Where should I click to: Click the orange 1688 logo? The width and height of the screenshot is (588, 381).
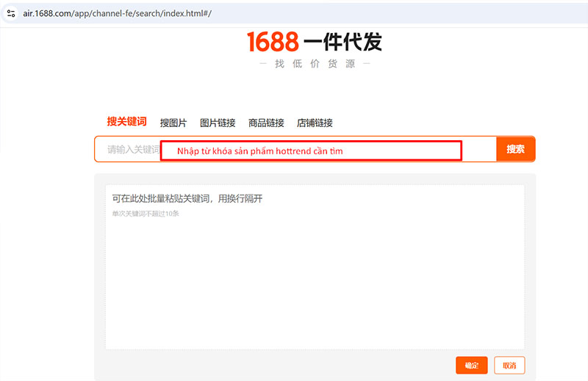[x=273, y=42]
